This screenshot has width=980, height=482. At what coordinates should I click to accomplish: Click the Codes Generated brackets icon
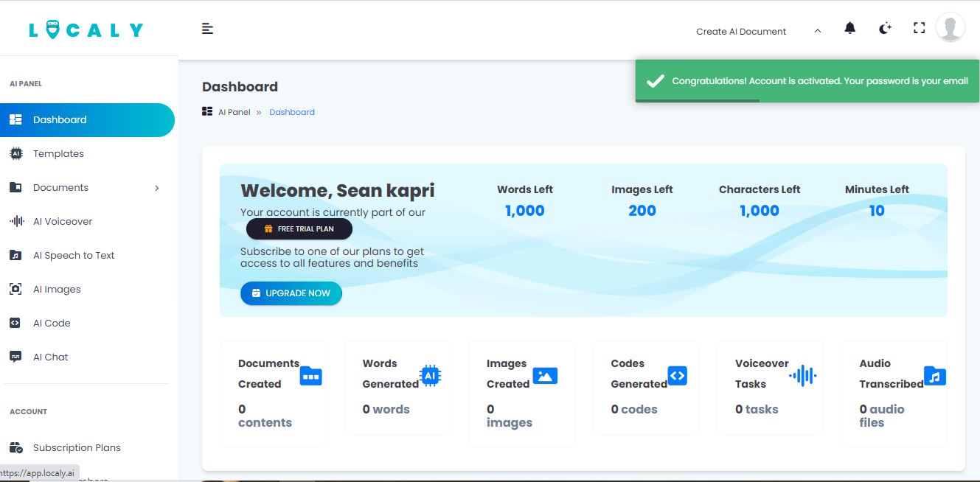pyautogui.click(x=678, y=376)
